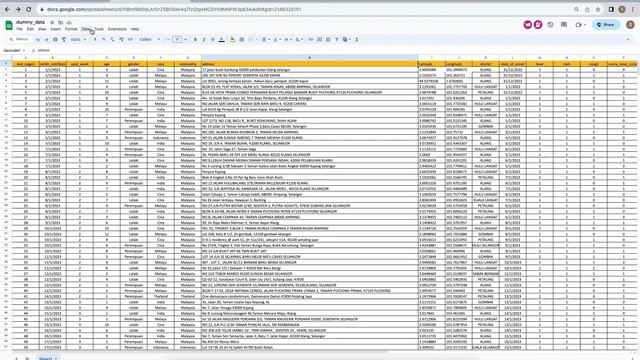
Task: Click the first pink collaborator avatar
Action: [x=528, y=25]
